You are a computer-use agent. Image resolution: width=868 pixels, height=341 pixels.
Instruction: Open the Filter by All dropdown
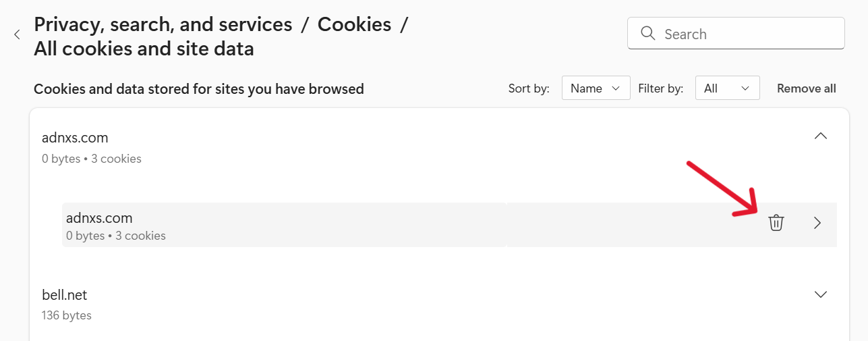pos(727,88)
